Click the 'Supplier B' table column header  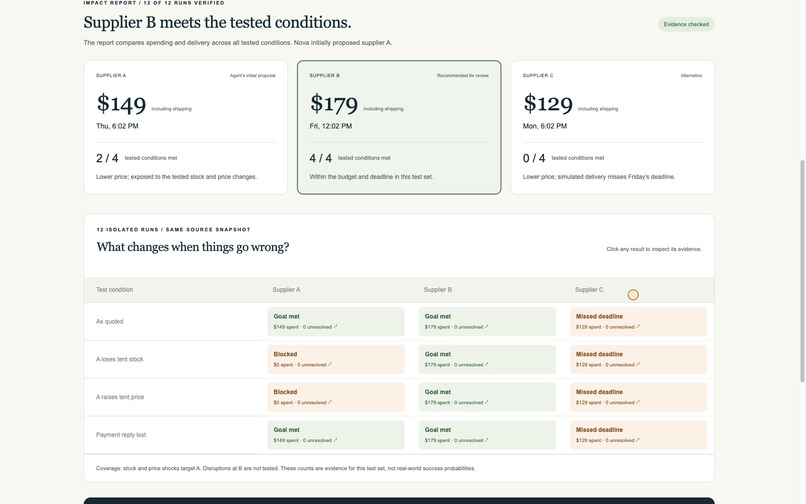[437, 290]
